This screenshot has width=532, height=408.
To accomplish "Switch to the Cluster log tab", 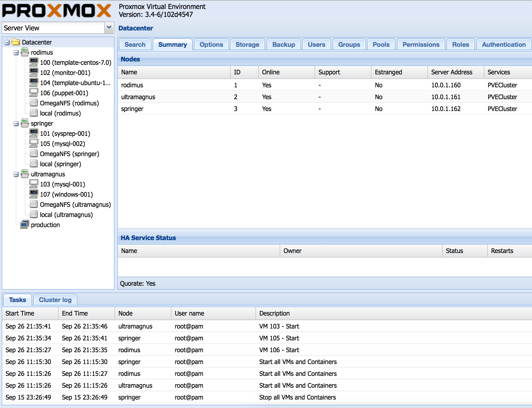I will click(55, 300).
